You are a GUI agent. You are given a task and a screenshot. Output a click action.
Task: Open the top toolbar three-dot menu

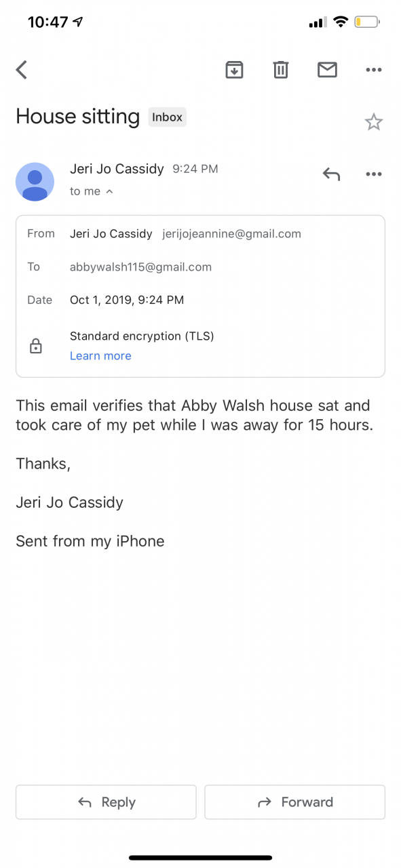[x=374, y=69]
